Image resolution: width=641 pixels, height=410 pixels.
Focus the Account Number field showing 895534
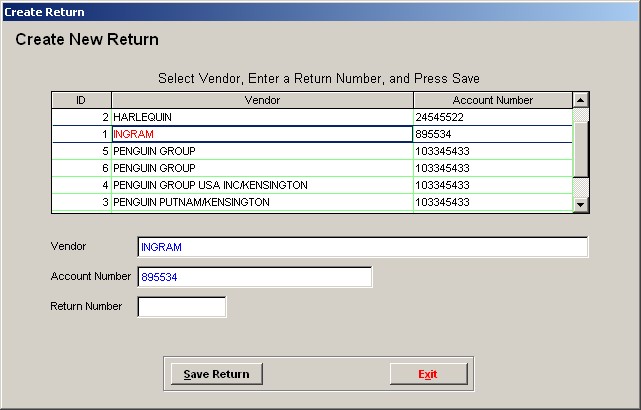pos(255,277)
